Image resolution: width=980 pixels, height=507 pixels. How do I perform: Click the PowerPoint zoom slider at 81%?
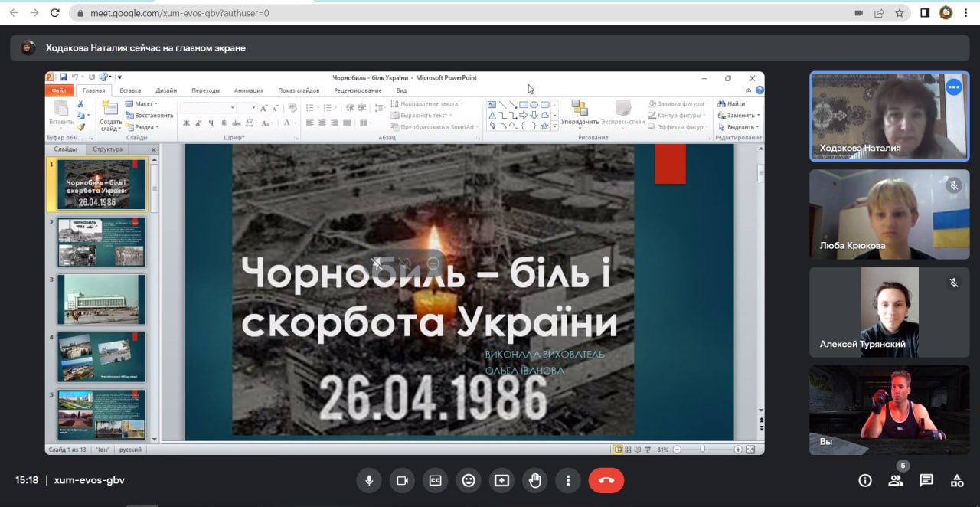(702, 450)
